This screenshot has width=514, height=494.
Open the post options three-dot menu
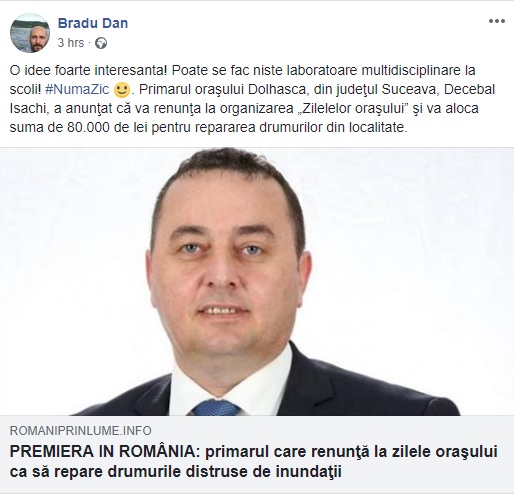pyautogui.click(x=497, y=21)
